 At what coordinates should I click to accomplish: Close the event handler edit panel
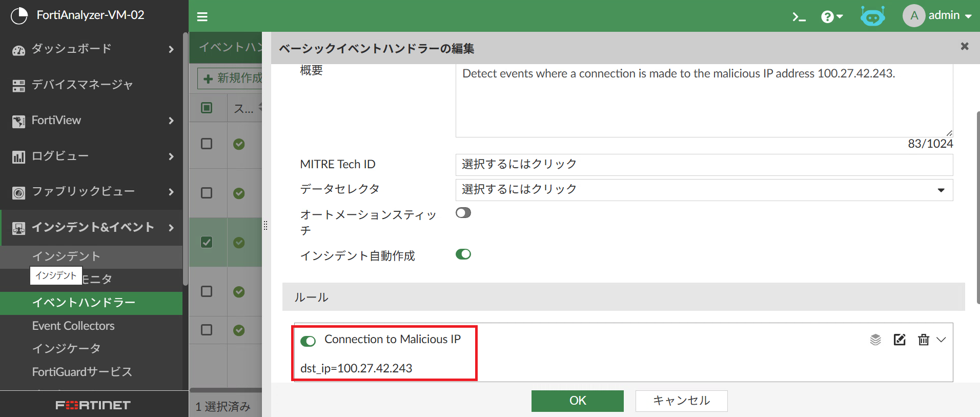(964, 47)
